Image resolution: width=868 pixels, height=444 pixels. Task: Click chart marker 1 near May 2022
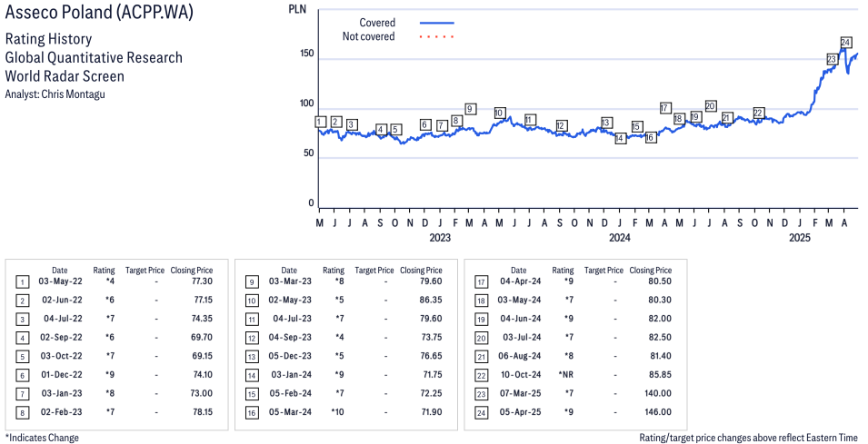tap(321, 122)
